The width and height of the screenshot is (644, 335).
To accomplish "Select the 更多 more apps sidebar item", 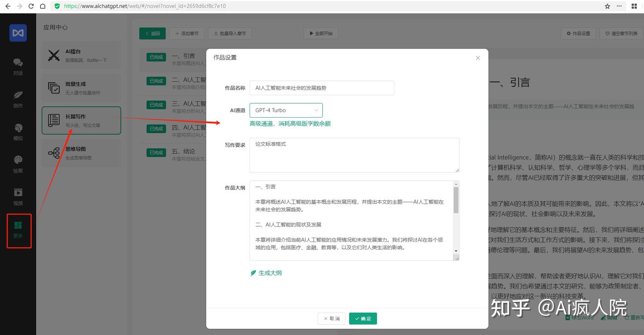I will tap(18, 230).
